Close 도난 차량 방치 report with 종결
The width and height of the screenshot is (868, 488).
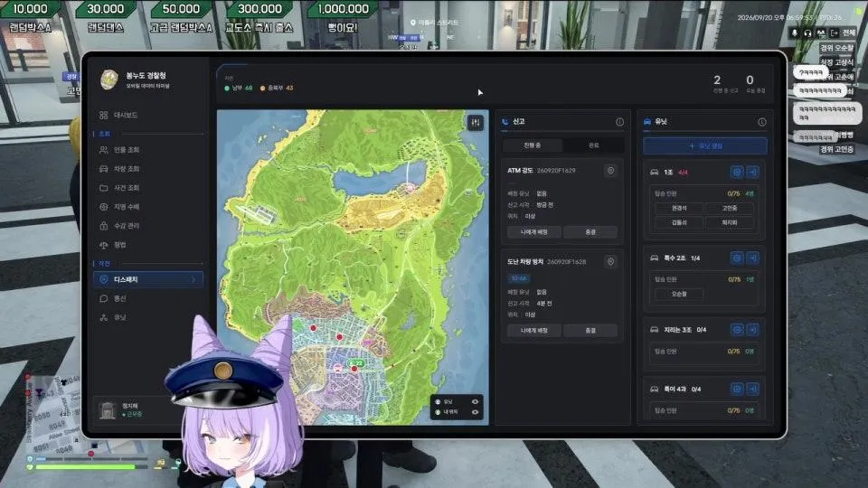pyautogui.click(x=590, y=331)
